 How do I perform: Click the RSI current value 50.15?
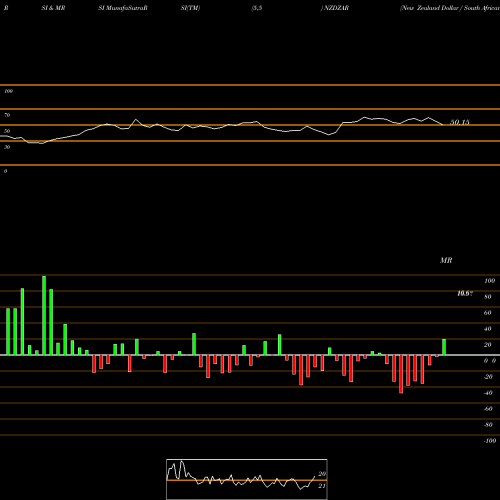pyautogui.click(x=460, y=122)
